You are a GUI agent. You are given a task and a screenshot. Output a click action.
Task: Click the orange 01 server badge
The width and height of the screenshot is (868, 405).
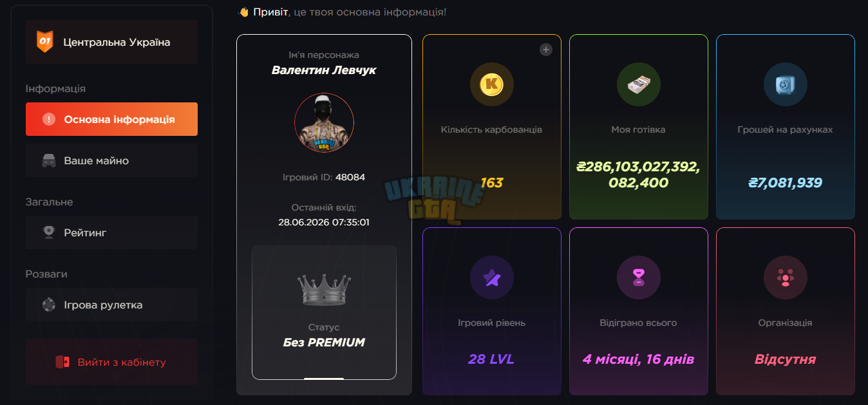click(x=44, y=42)
